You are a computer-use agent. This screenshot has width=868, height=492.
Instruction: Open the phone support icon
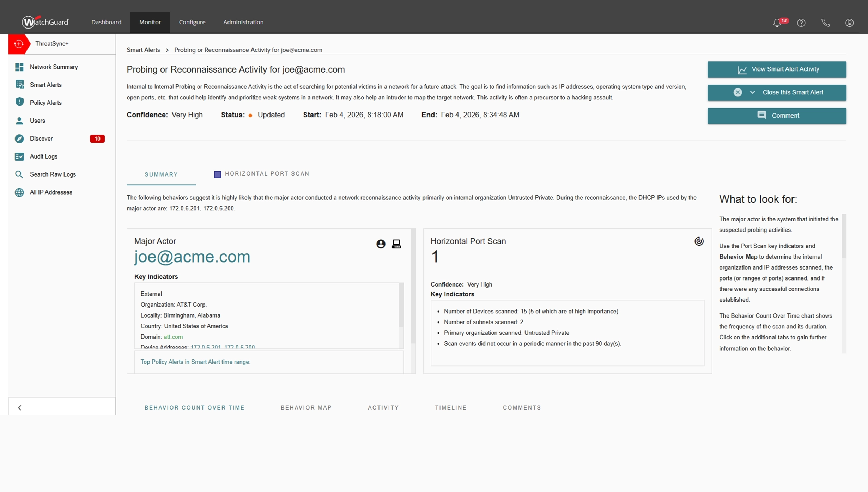click(825, 23)
